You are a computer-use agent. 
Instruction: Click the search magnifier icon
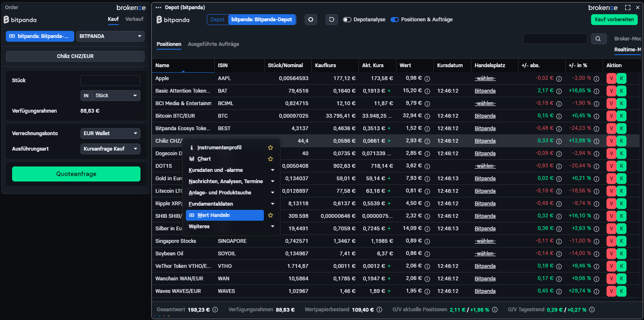[x=598, y=39]
